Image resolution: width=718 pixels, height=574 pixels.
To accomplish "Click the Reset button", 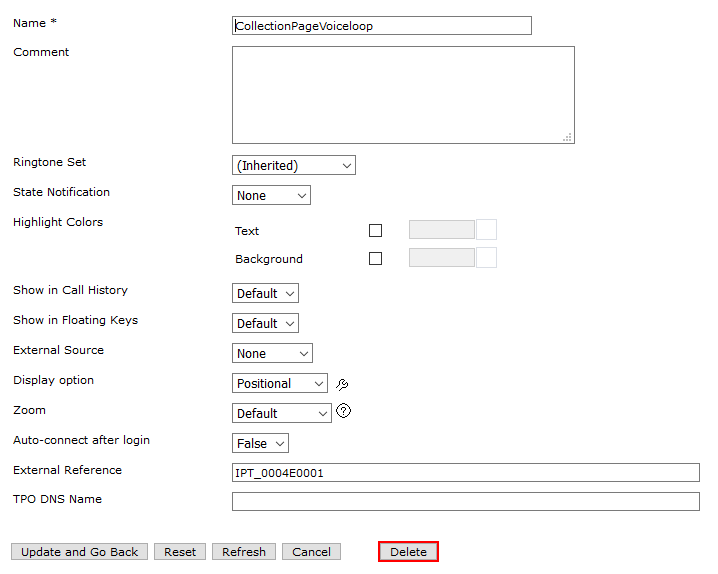I will pos(180,552).
